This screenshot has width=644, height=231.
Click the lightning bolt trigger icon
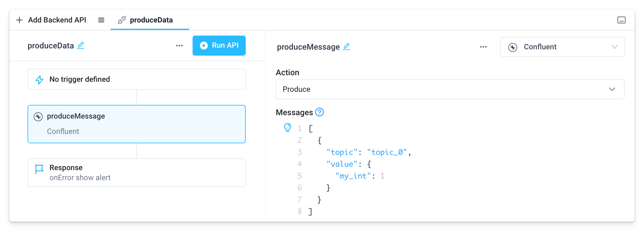pos(39,80)
